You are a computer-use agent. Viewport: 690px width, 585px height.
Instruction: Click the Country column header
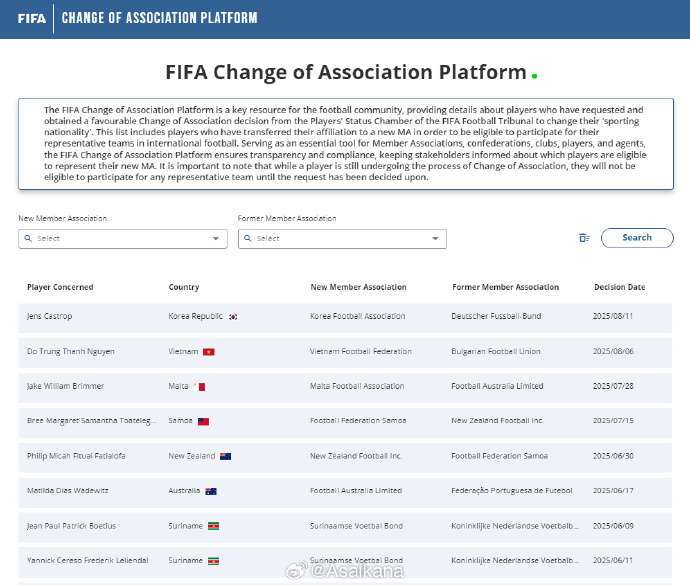click(x=184, y=287)
